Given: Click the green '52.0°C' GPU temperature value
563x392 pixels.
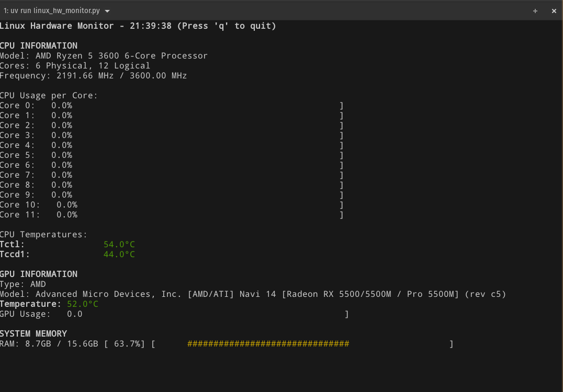Looking at the screenshot, I should click(x=83, y=304).
